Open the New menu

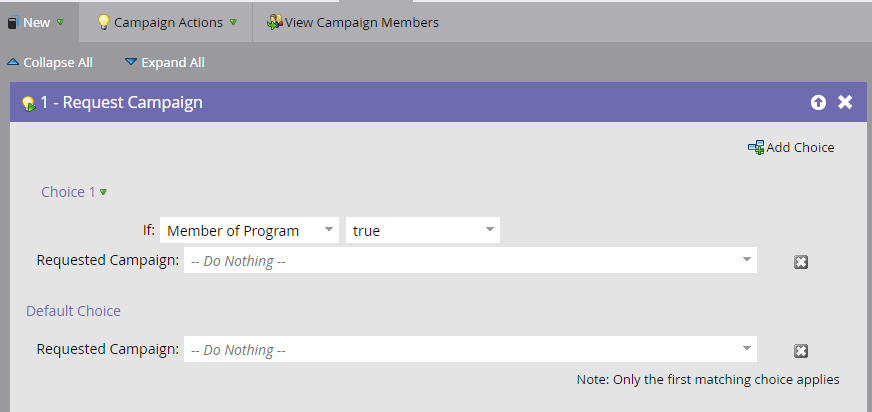tap(37, 22)
